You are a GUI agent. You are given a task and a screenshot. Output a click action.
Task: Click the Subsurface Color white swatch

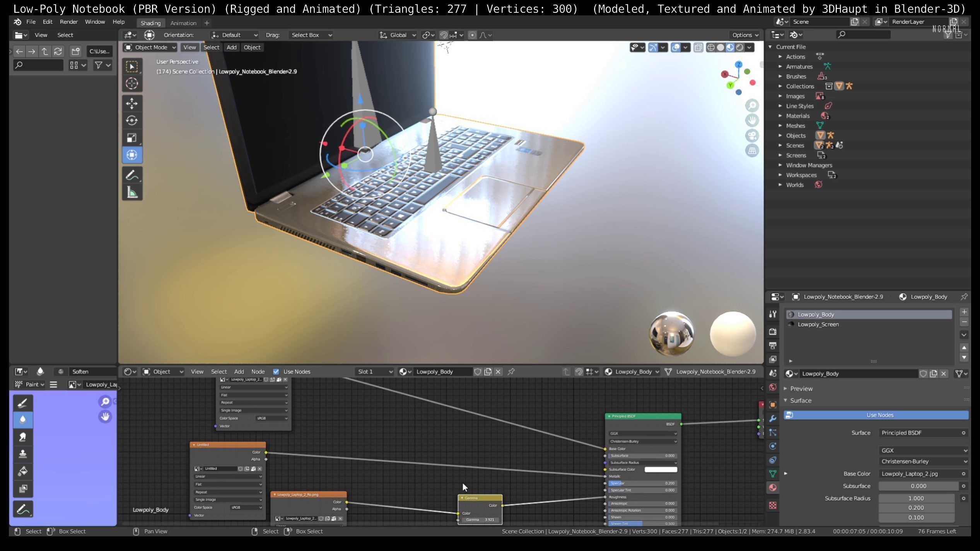(x=661, y=469)
